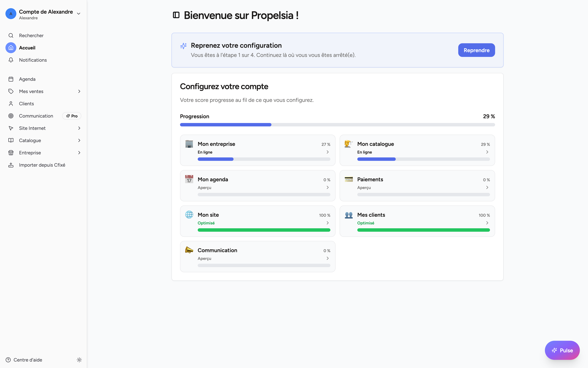Click the Mon site green progress bar
Screen dimensions: 588x368
tap(264, 230)
